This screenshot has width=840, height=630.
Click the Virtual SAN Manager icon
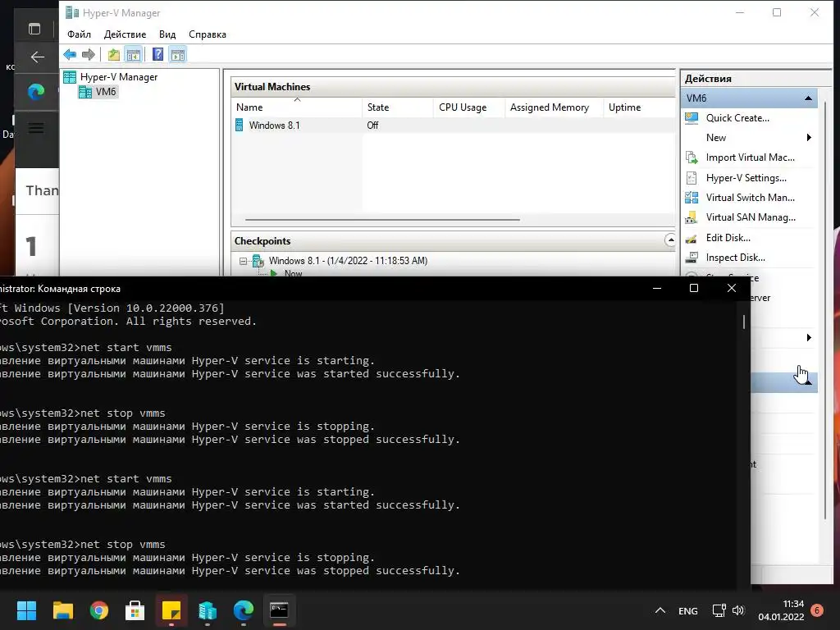point(692,217)
